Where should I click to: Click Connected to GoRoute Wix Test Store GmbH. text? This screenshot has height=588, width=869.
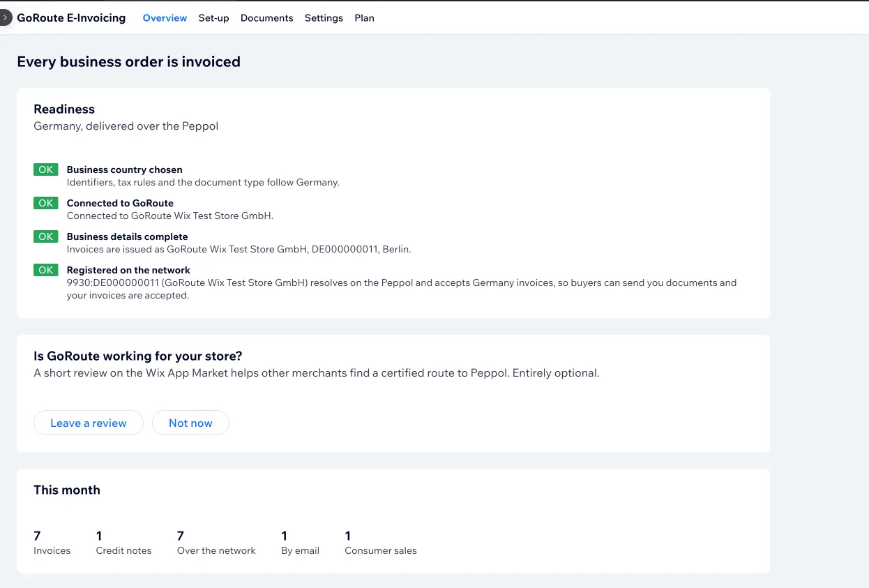tap(170, 216)
